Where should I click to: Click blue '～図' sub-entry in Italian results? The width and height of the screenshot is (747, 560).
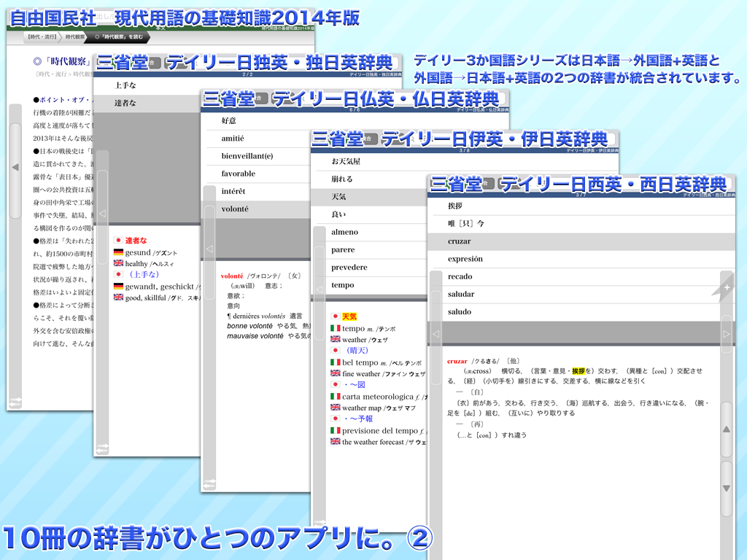pos(355,385)
